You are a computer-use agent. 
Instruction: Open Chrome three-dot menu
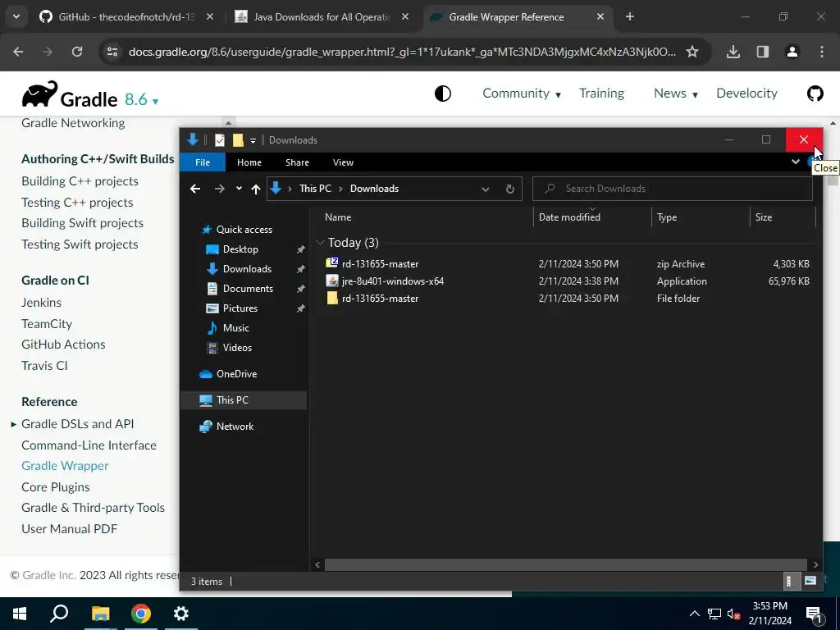click(821, 52)
